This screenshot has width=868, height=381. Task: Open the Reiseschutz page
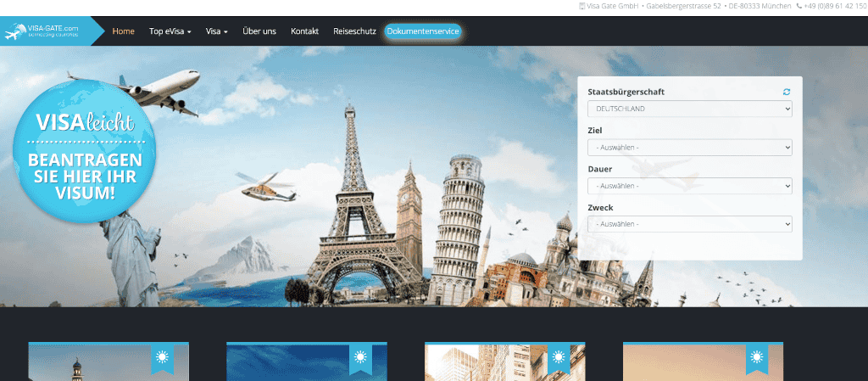(354, 31)
